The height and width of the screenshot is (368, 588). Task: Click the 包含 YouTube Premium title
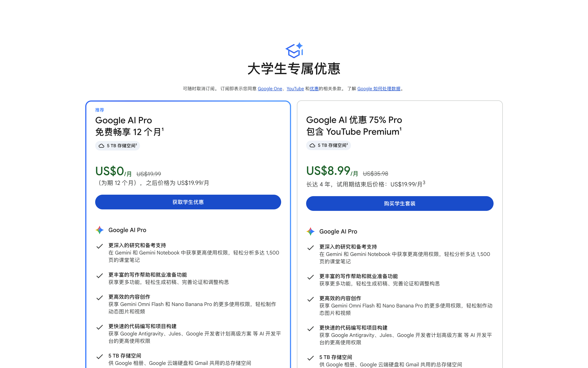(x=354, y=131)
